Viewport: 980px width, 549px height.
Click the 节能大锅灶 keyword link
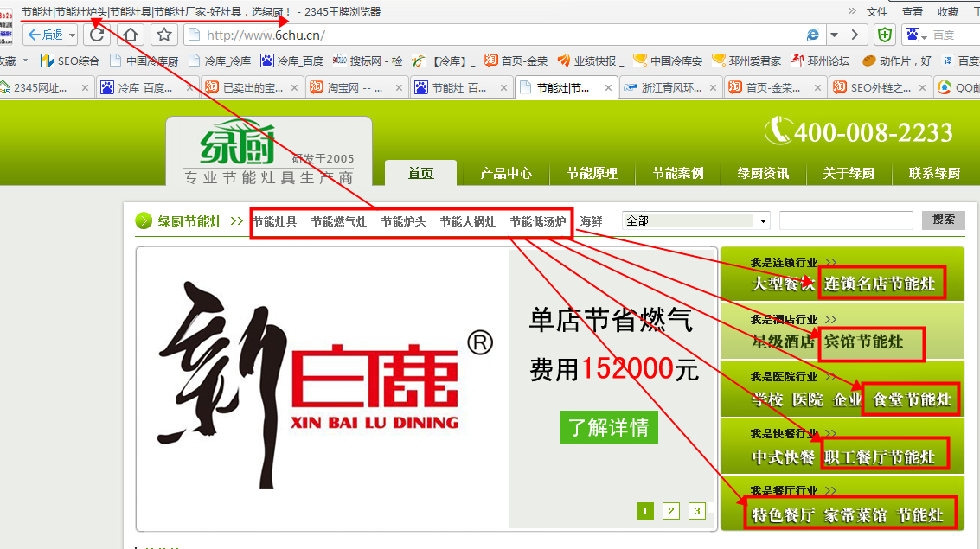(x=467, y=221)
